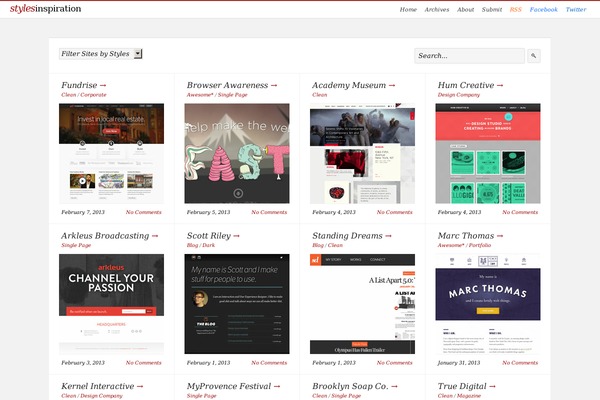Screen dimensions: 600x400
Task: Open the Scott Riley title link
Action: tap(213, 235)
